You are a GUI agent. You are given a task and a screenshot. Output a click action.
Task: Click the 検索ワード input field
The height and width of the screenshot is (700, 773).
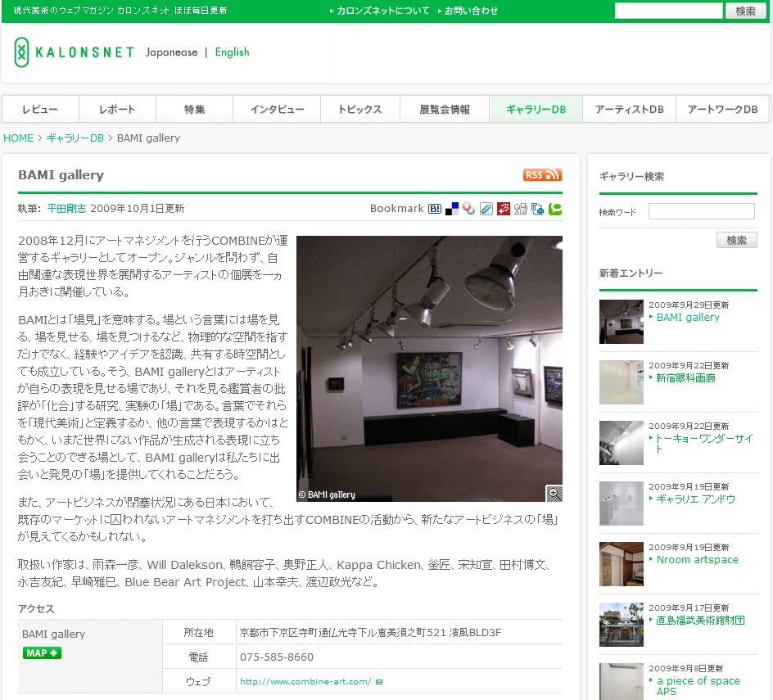701,211
